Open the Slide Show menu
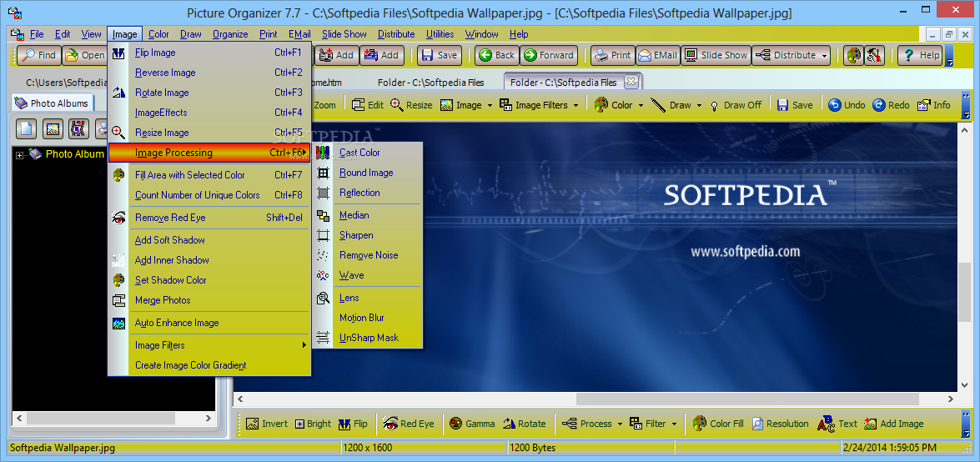The image size is (980, 462). click(344, 34)
